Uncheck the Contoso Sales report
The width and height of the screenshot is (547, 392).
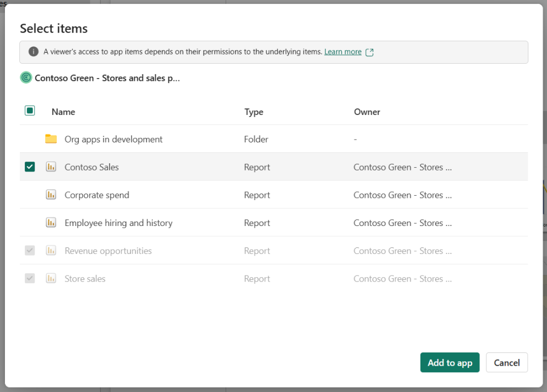[x=30, y=167]
